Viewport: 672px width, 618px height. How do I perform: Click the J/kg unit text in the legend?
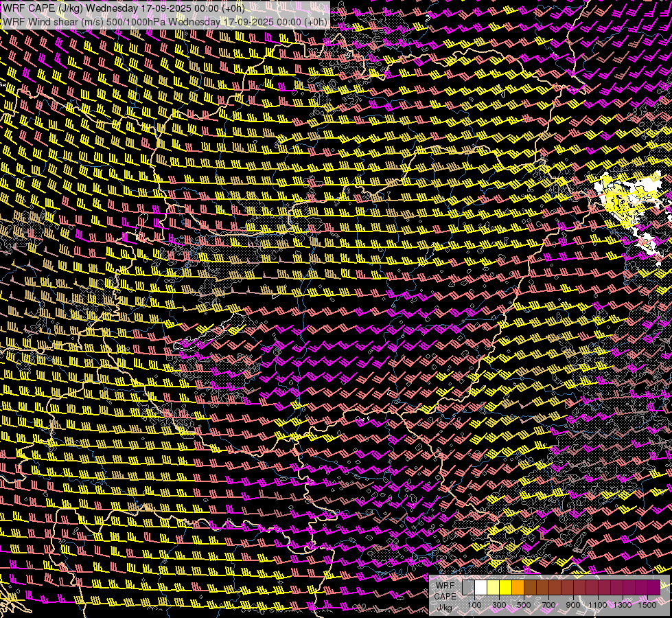click(x=444, y=607)
